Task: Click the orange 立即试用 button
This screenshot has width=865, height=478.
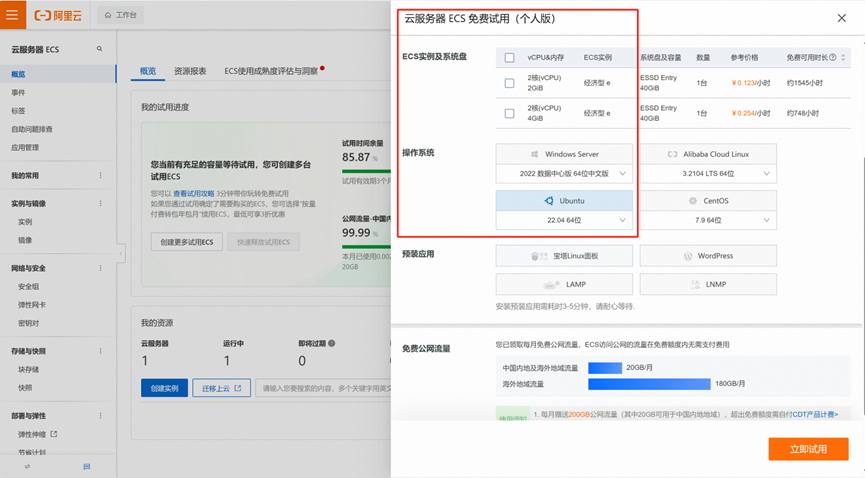Action: tap(808, 449)
